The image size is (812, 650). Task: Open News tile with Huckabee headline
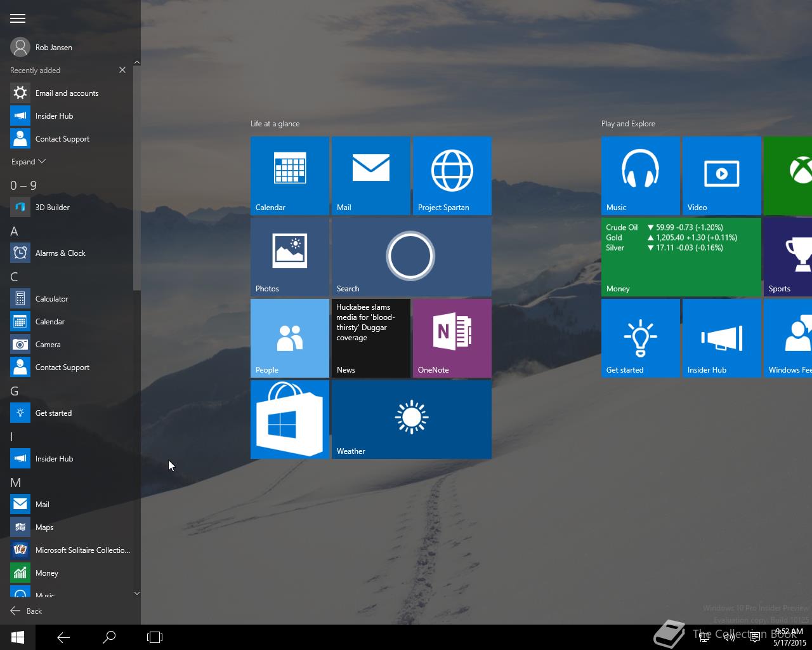tap(371, 338)
